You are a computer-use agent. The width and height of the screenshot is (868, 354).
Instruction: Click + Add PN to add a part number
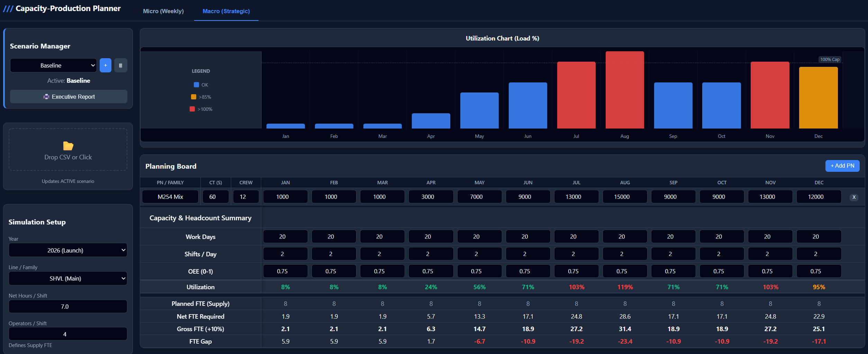pos(842,166)
